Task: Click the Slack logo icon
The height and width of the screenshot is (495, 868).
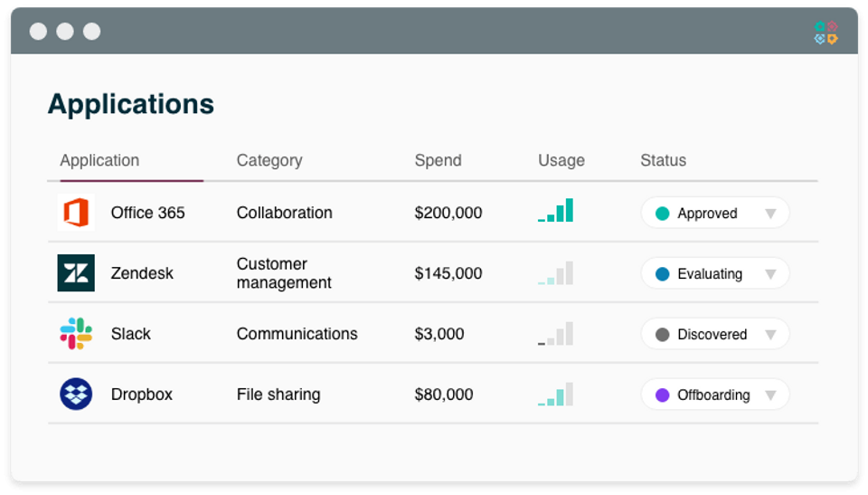Action: 76,334
